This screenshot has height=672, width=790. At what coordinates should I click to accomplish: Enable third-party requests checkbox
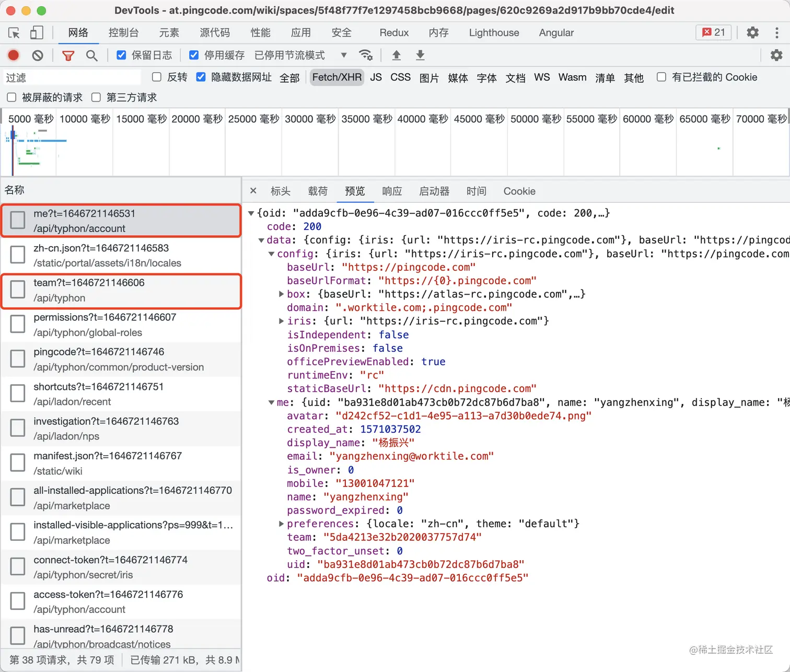tap(96, 97)
